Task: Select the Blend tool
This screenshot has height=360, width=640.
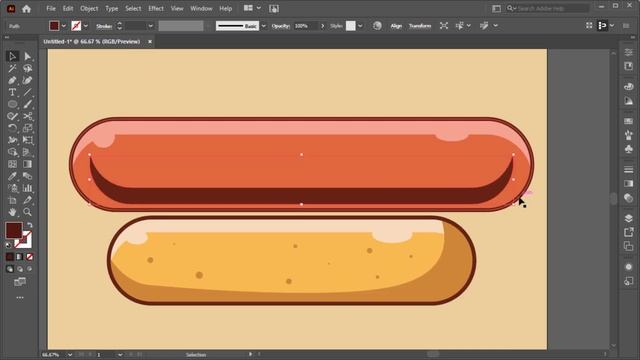Action: [x=27, y=176]
